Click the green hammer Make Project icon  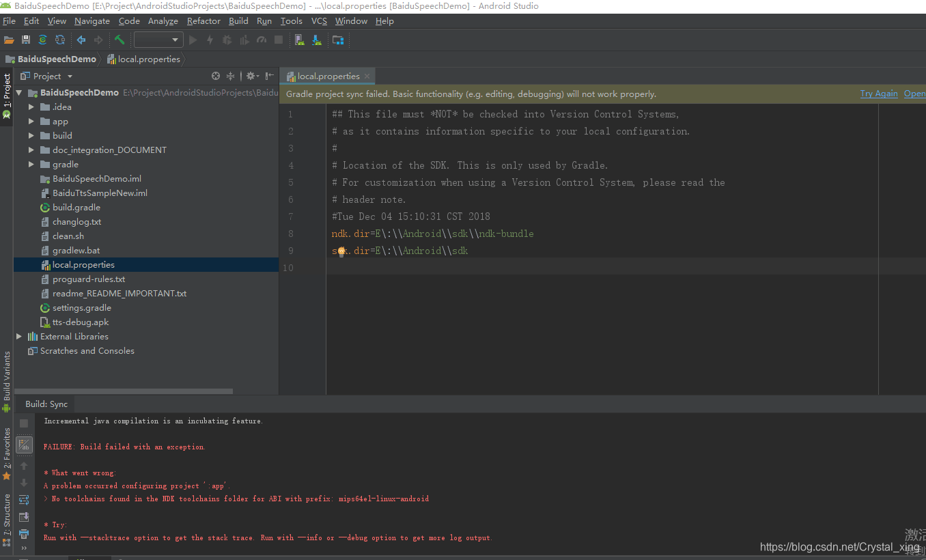120,40
